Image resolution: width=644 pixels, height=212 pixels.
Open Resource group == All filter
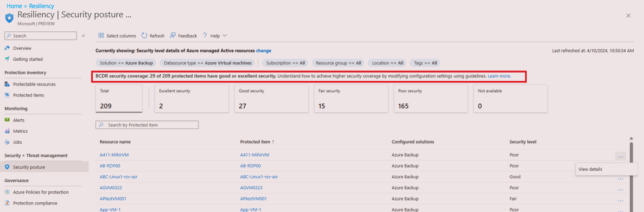[x=338, y=63]
